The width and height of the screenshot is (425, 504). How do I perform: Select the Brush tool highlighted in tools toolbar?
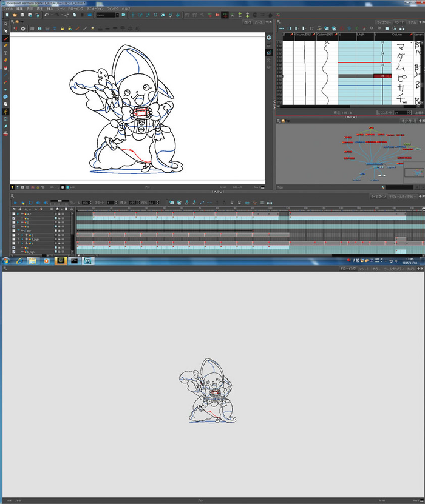(x=5, y=39)
